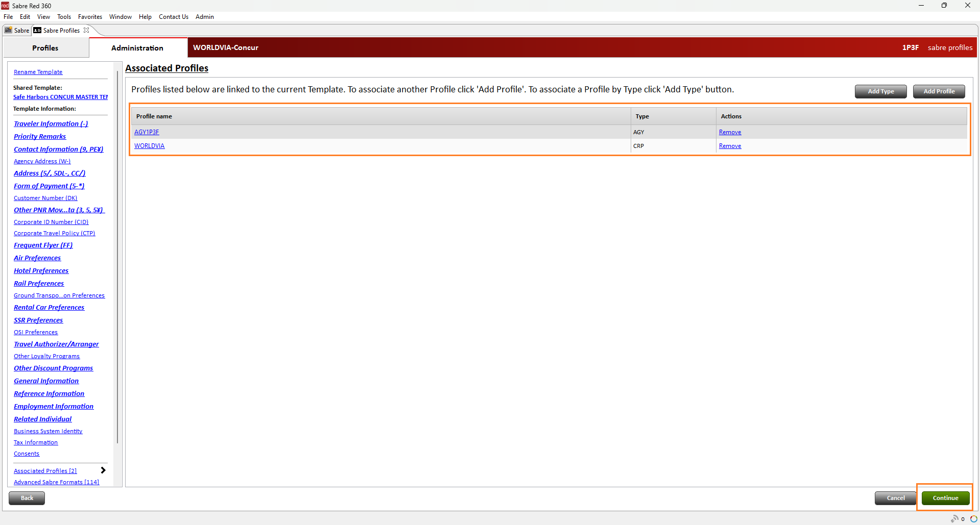This screenshot has height=525, width=980.
Task: Open the Favorites menu
Action: pos(90,17)
